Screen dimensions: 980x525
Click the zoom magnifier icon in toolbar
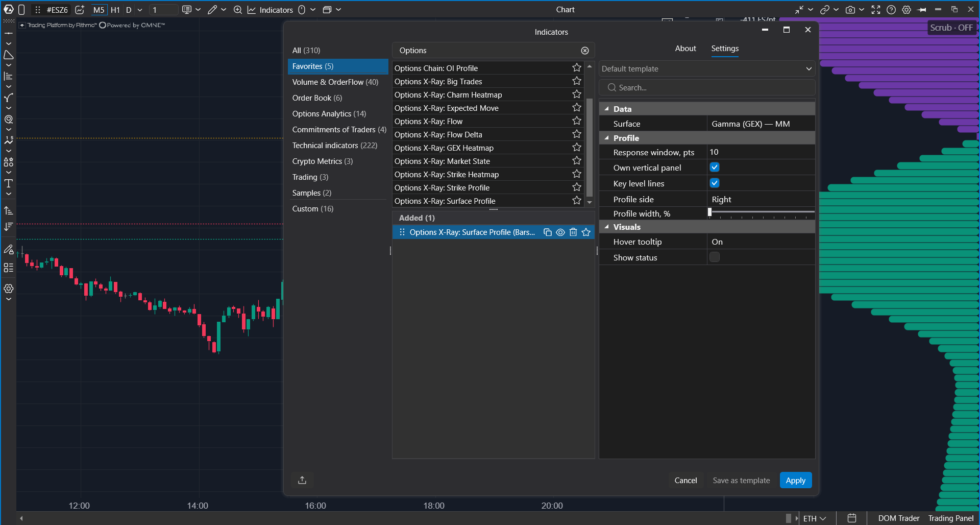click(237, 10)
